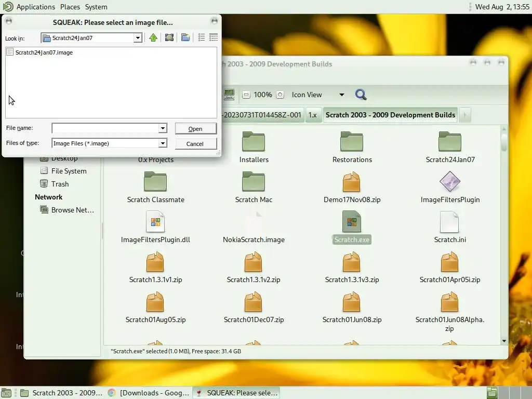Image resolution: width=532 pixels, height=399 pixels.
Task: Open the Applications menu
Action: (x=36, y=7)
